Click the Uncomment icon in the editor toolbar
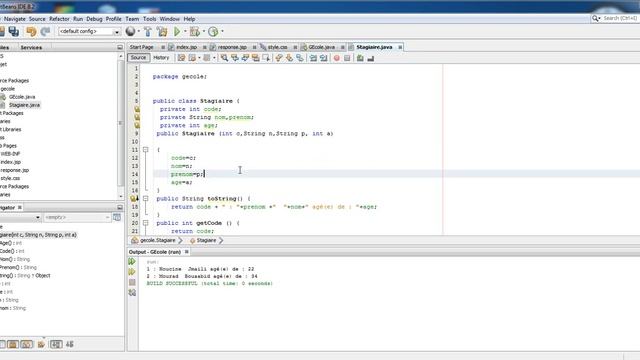This screenshot has width=640, height=360. (x=371, y=58)
